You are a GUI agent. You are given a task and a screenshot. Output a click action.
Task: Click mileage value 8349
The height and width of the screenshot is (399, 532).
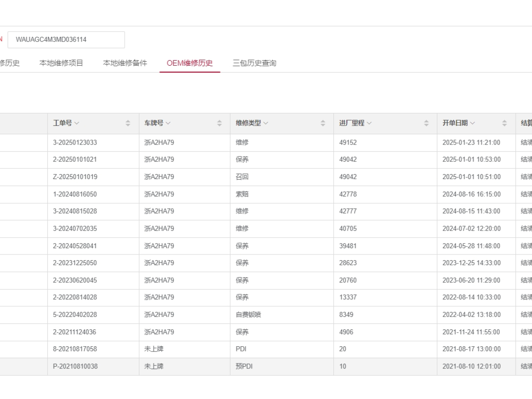(x=346, y=314)
